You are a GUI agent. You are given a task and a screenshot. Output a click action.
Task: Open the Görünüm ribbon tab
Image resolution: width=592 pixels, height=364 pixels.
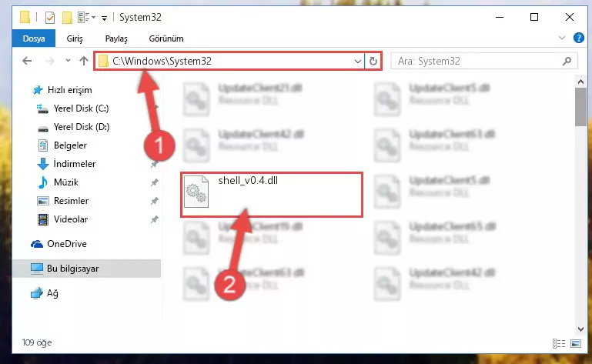[166, 38]
